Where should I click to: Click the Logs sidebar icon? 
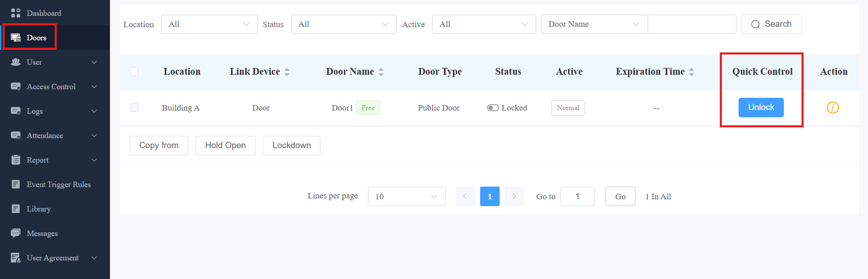[16, 111]
